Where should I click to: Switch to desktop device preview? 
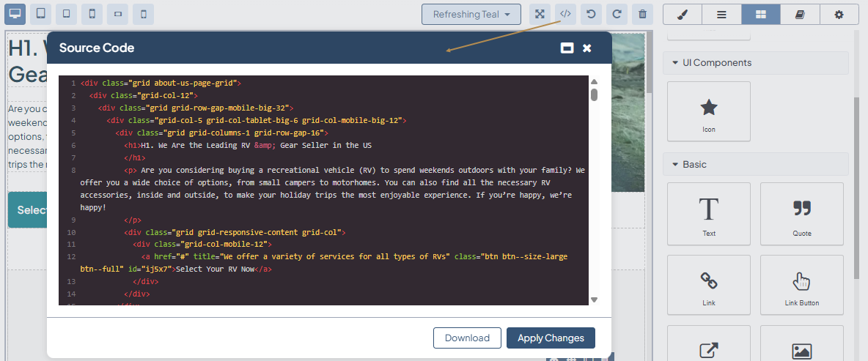tap(15, 14)
